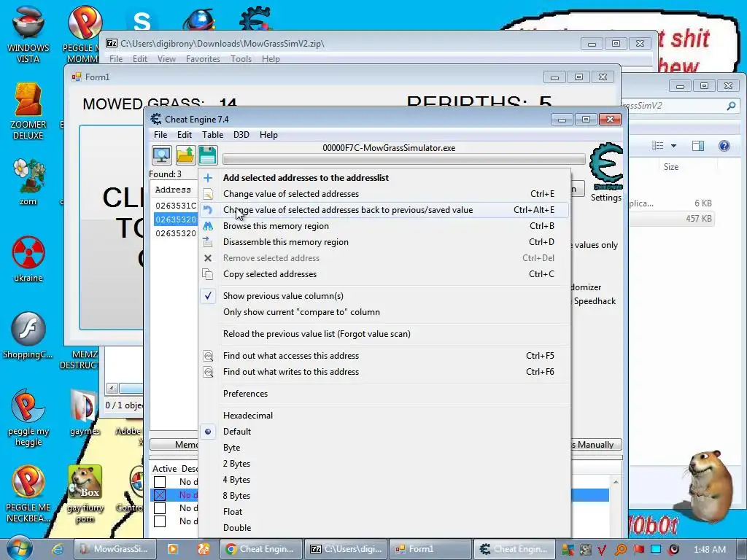Click the copy icon next to Copy selected addresses

208,274
